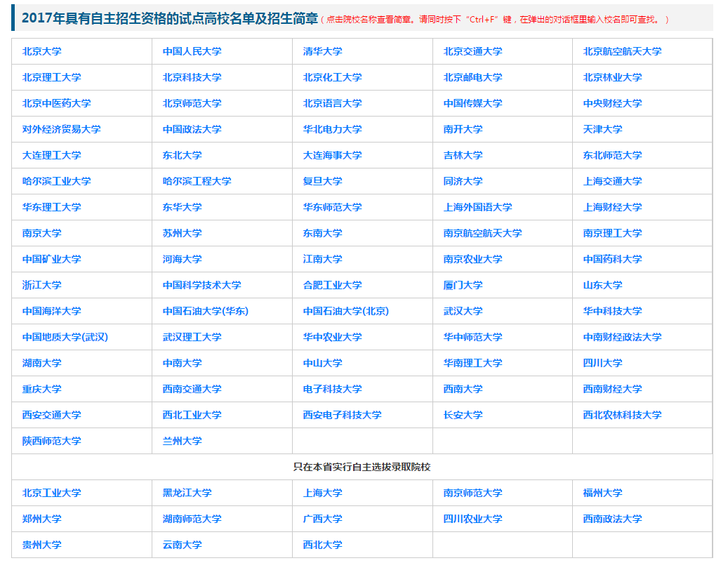
Task: Open 哈尔滨工程大学 link
Action: click(x=197, y=182)
